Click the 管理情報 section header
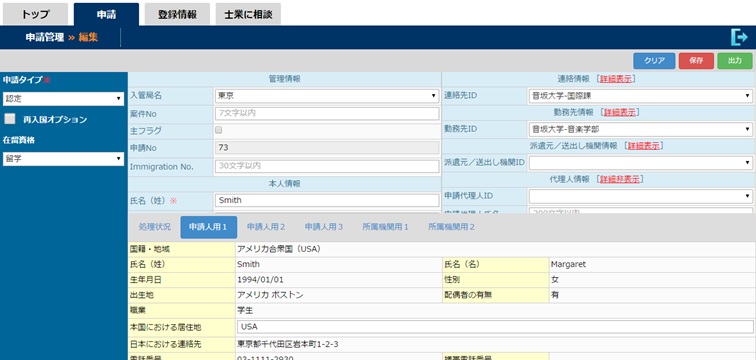This screenshot has height=360, width=756. (x=284, y=79)
